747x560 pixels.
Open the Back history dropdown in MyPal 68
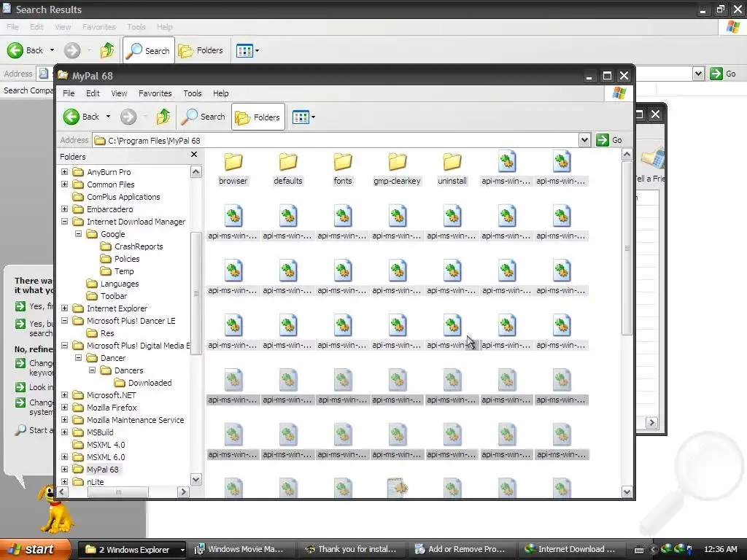tap(108, 117)
